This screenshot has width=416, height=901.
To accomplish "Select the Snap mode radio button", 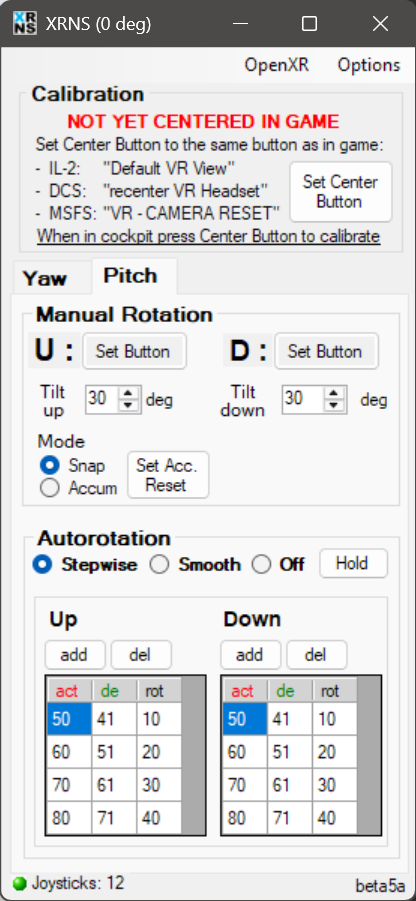I will pyautogui.click(x=50, y=465).
